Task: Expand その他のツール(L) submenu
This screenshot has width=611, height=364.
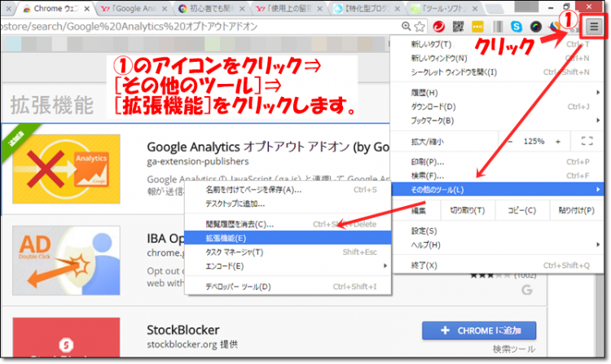Action: (497, 190)
